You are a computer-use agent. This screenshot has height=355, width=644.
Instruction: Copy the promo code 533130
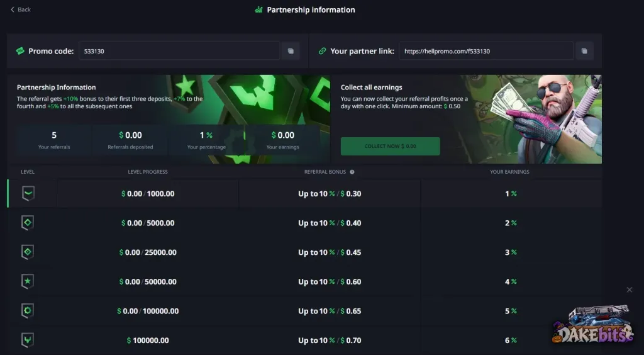pos(291,51)
